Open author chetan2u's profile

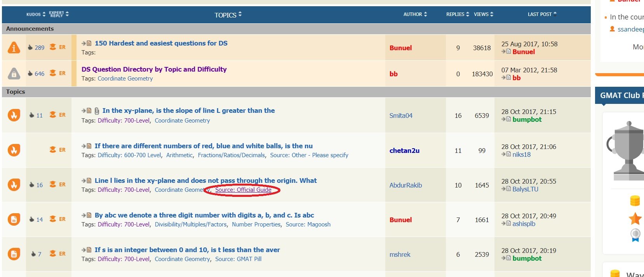coord(404,151)
